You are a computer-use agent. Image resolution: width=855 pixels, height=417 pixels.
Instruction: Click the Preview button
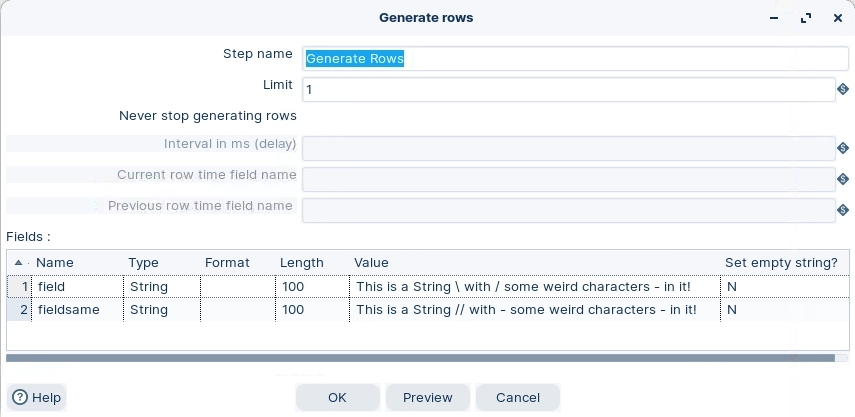tap(428, 397)
